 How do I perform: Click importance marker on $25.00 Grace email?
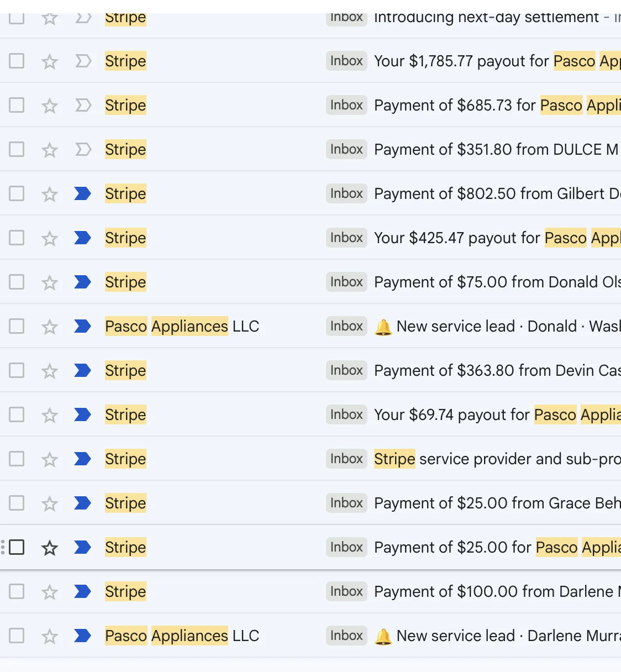(x=83, y=503)
